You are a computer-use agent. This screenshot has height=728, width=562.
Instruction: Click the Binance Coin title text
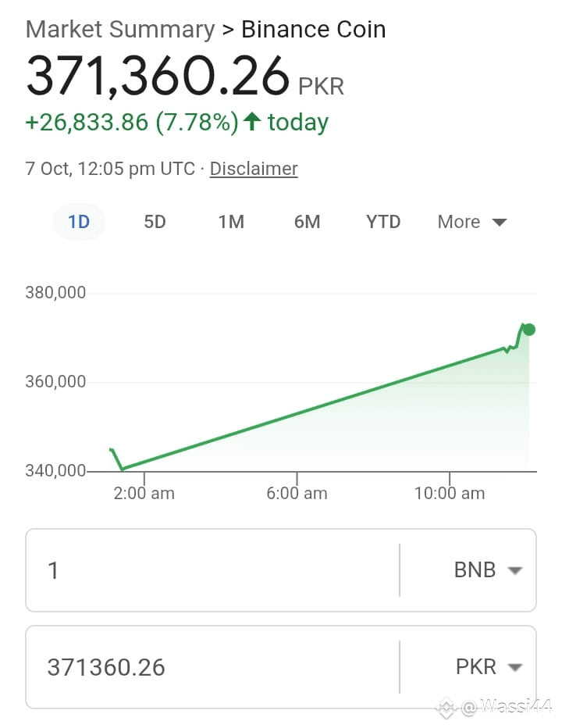click(313, 29)
